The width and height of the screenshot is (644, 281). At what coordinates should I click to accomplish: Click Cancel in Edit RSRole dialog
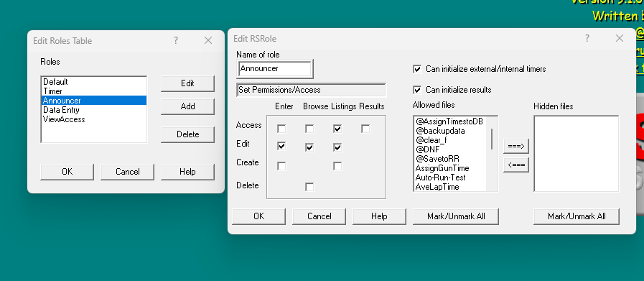pyautogui.click(x=319, y=216)
